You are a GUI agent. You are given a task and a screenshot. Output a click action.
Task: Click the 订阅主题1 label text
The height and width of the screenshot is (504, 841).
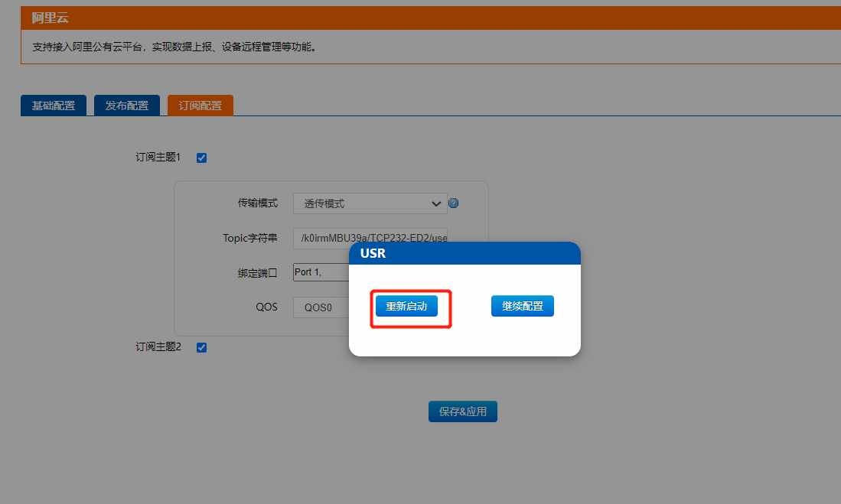158,158
